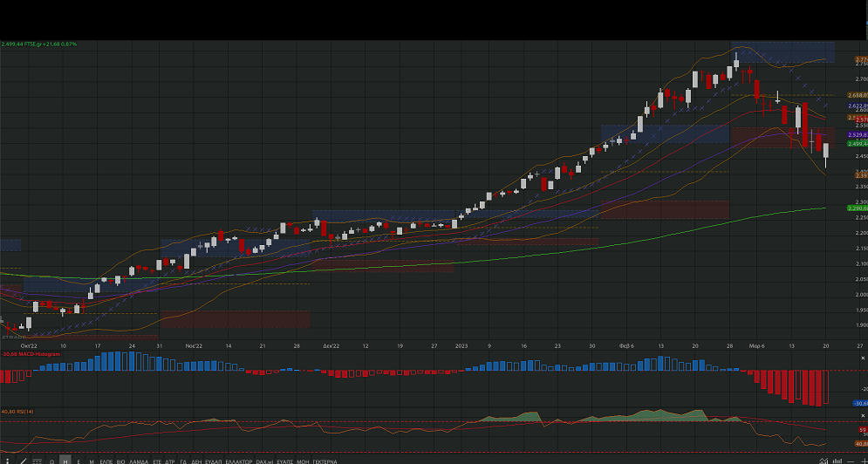The height and width of the screenshot is (464, 868).
Task: Load the ΜΟΗ symbol chart
Action: pyautogui.click(x=303, y=461)
